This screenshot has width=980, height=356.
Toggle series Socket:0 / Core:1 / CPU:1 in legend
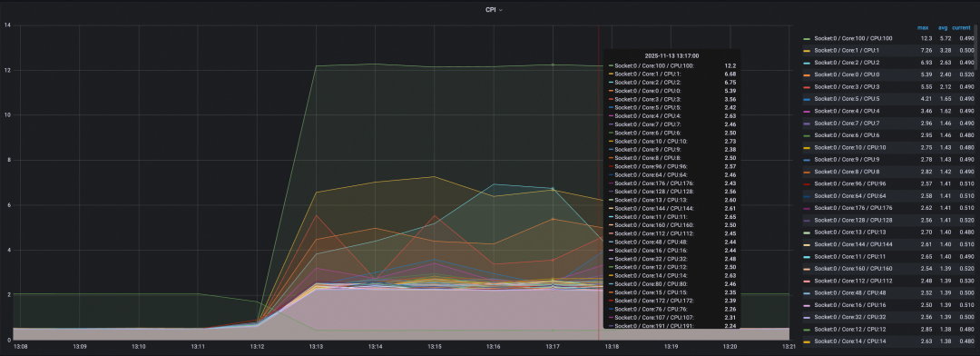coord(846,51)
